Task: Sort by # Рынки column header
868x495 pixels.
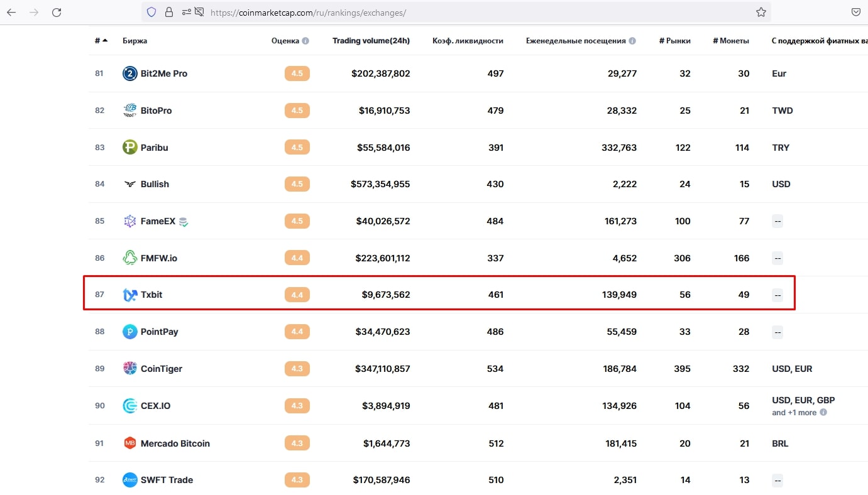Action: tap(675, 41)
